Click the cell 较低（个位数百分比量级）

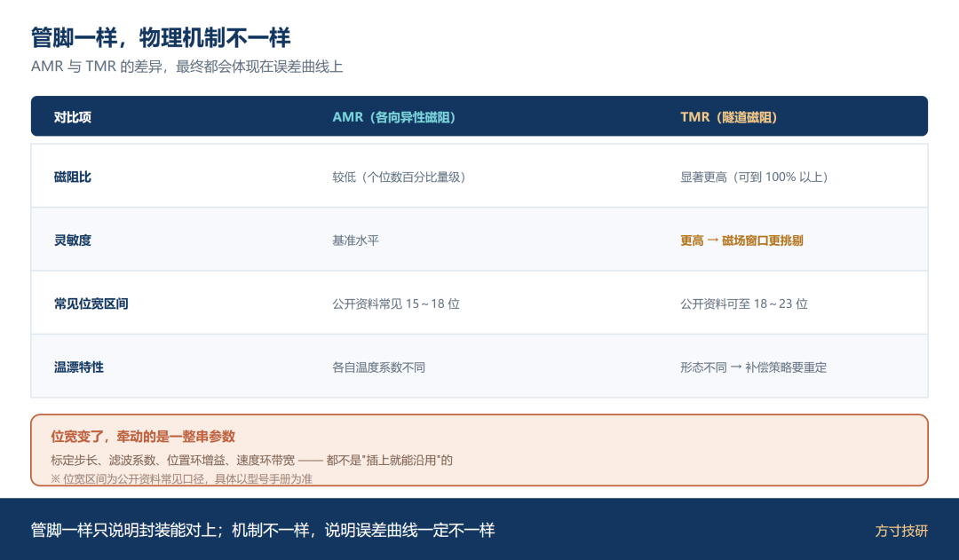(x=400, y=177)
